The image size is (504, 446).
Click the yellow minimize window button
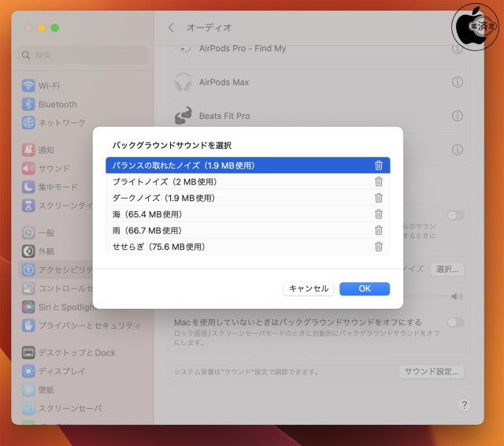(x=42, y=28)
